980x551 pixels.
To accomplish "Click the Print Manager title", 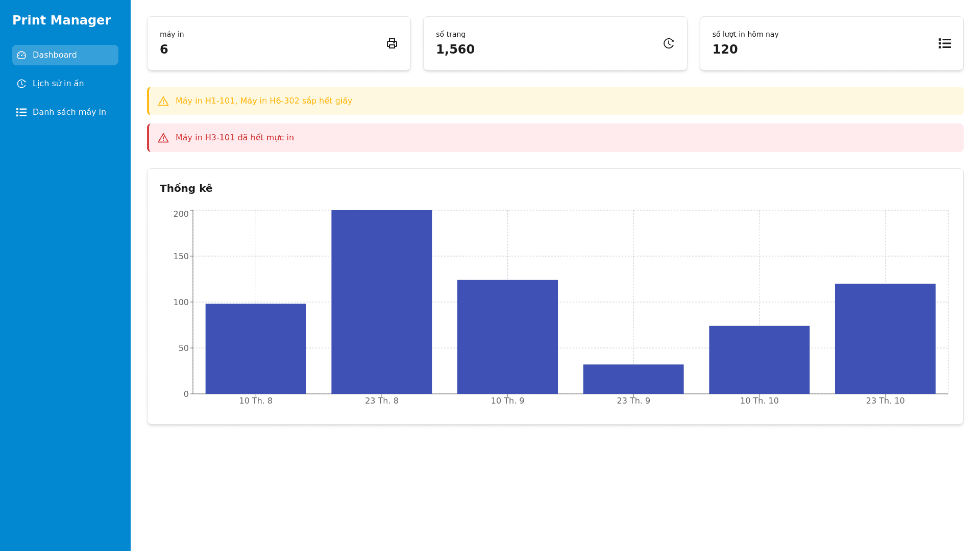I will [x=61, y=20].
